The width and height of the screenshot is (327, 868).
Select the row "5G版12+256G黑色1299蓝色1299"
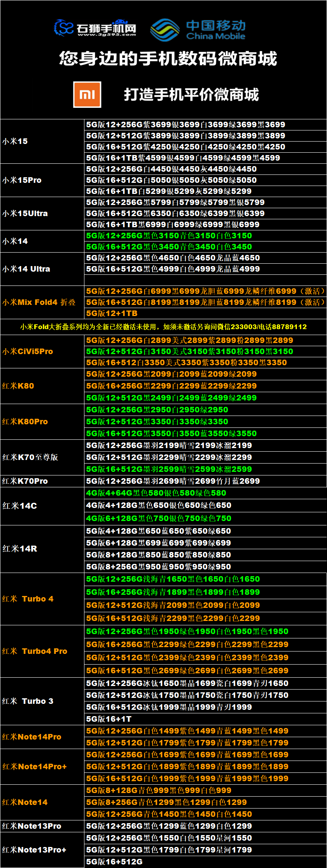[x=206, y=826]
